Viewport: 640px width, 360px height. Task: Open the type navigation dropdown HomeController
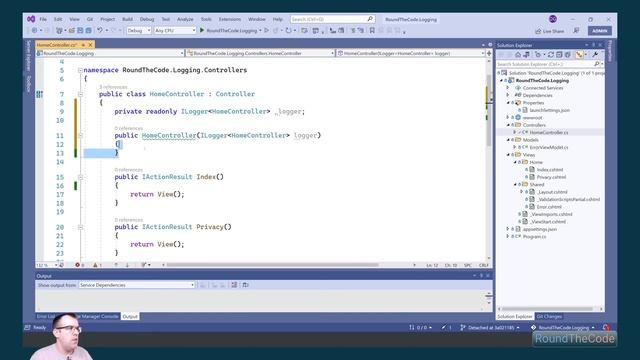click(x=260, y=53)
